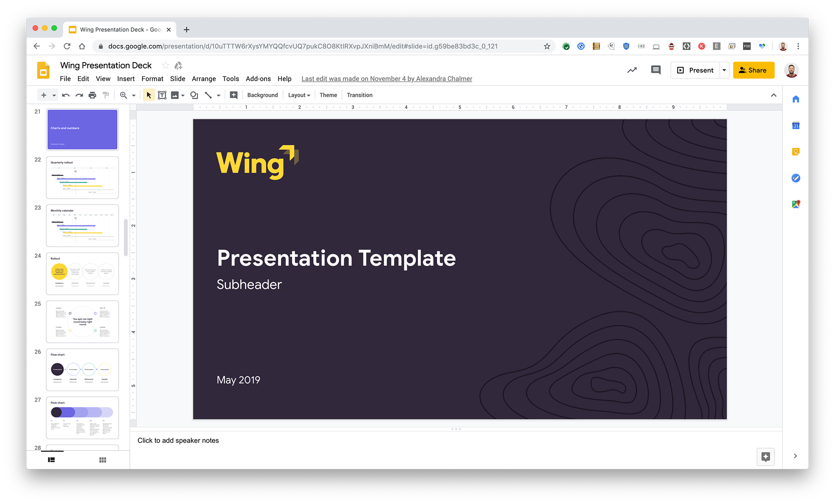Open the new slide dropdown arrow
Image resolution: width=835 pixels, height=504 pixels.
54,95
